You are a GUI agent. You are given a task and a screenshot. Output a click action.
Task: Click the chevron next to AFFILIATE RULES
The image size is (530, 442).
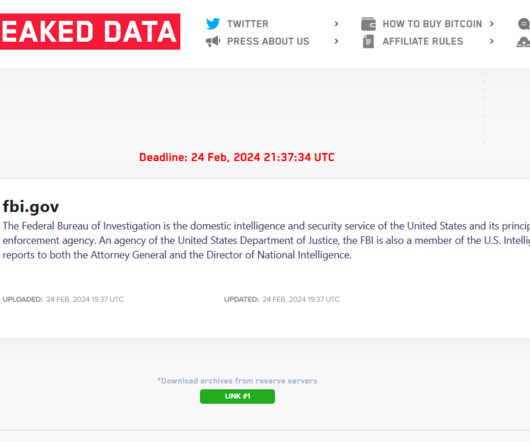[x=492, y=41]
